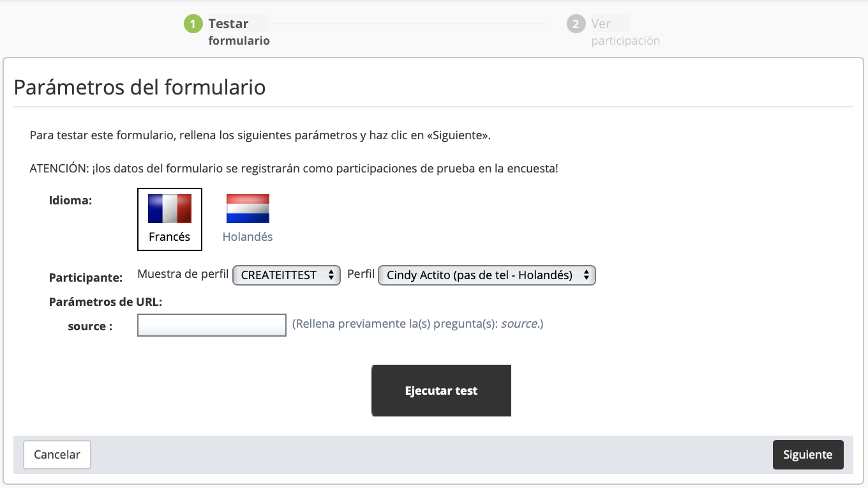The image size is (868, 488).
Task: Go to the Testar formulario step
Action: (x=239, y=32)
